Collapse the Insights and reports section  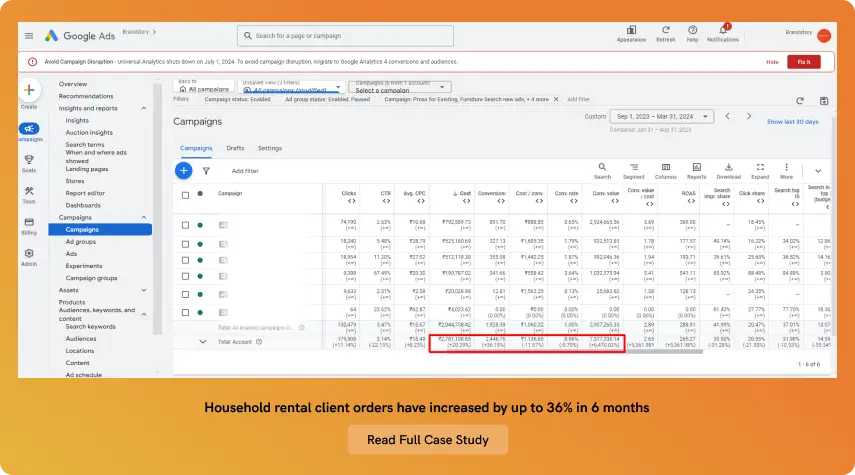145,108
